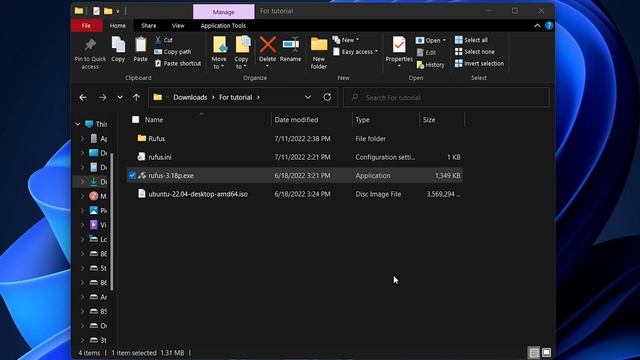
Task: Select ubuntu-22.04-desktop-amd64.iso file name
Action: click(198, 194)
